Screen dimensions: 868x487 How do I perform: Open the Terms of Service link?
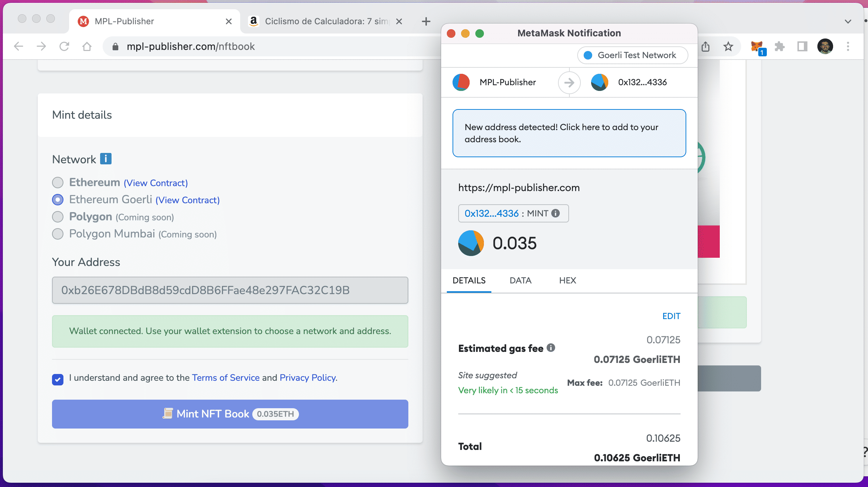pyautogui.click(x=226, y=378)
